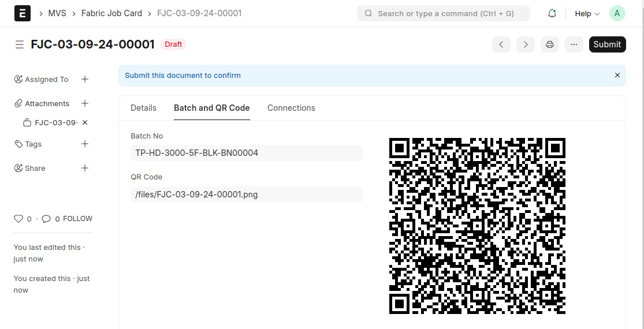This screenshot has height=329, width=644.
Task: Open the notifications bell icon
Action: tap(552, 13)
